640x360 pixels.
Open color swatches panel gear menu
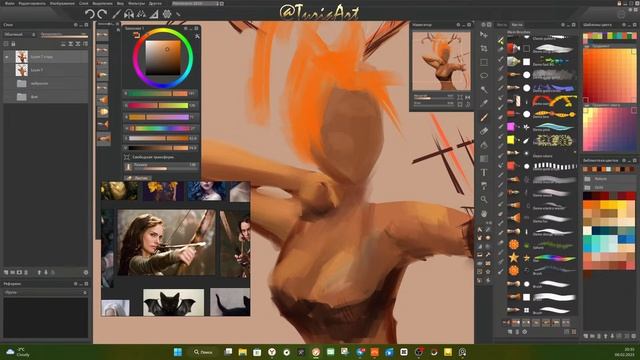(624, 25)
